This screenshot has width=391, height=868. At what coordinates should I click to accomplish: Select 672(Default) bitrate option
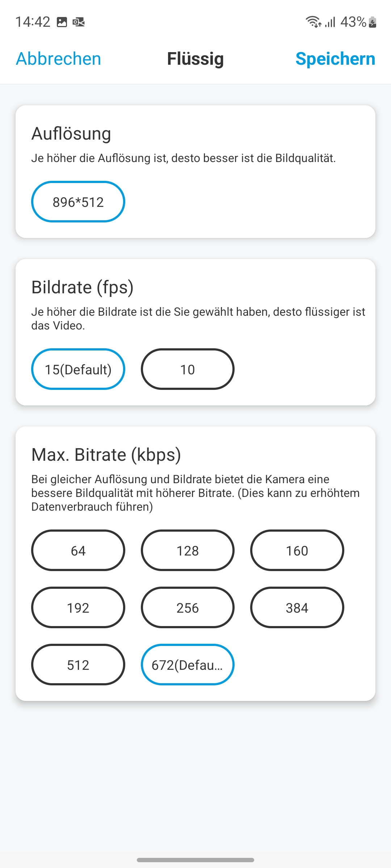tap(188, 665)
